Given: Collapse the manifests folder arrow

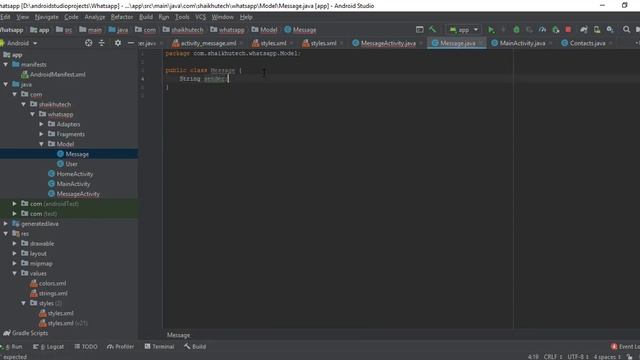Looking at the screenshot, I should click(x=6, y=64).
